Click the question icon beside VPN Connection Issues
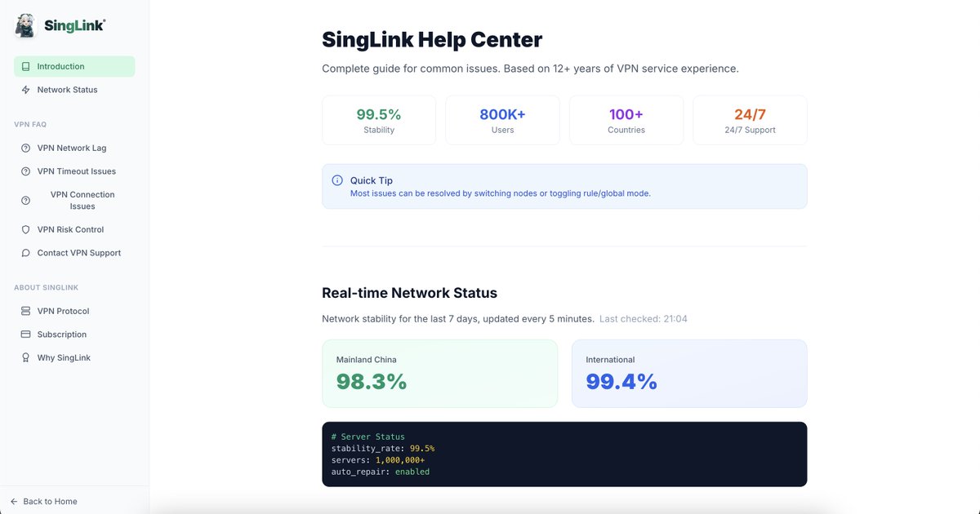Viewport: 980px width, 514px height. tap(26, 201)
